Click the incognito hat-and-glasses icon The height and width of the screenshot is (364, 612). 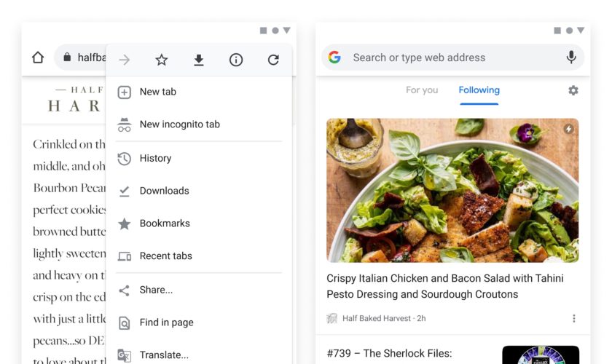pyautogui.click(x=124, y=124)
